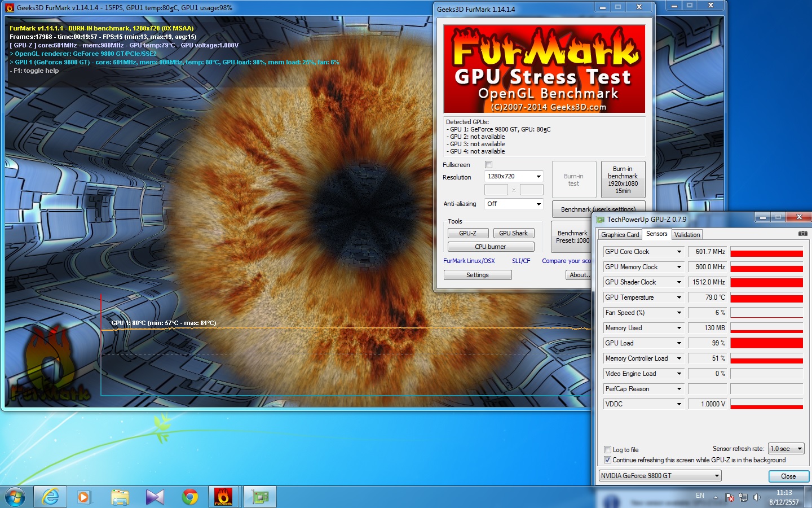Uncheck Continue refreshing in background option

tap(607, 460)
